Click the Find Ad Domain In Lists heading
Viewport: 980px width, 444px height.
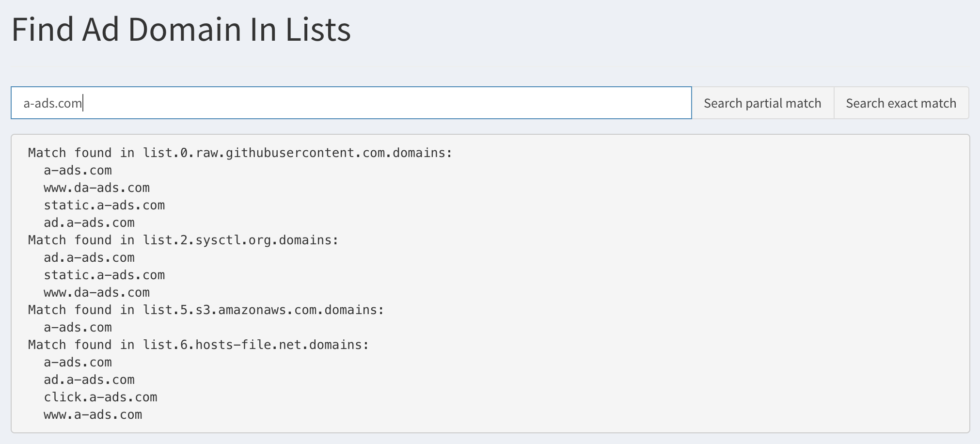coord(181,30)
